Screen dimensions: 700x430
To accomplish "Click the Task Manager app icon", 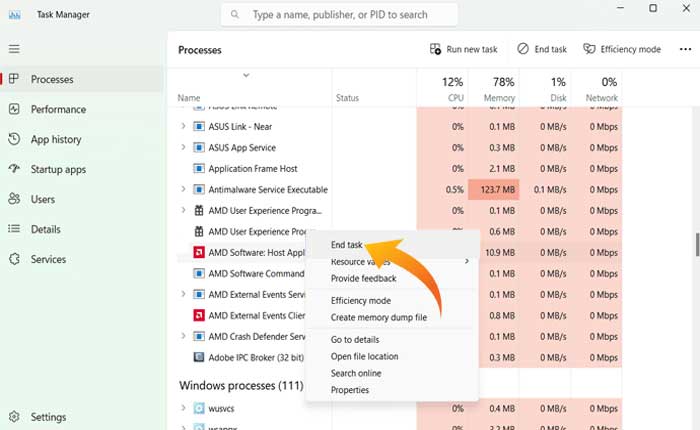I will point(15,15).
